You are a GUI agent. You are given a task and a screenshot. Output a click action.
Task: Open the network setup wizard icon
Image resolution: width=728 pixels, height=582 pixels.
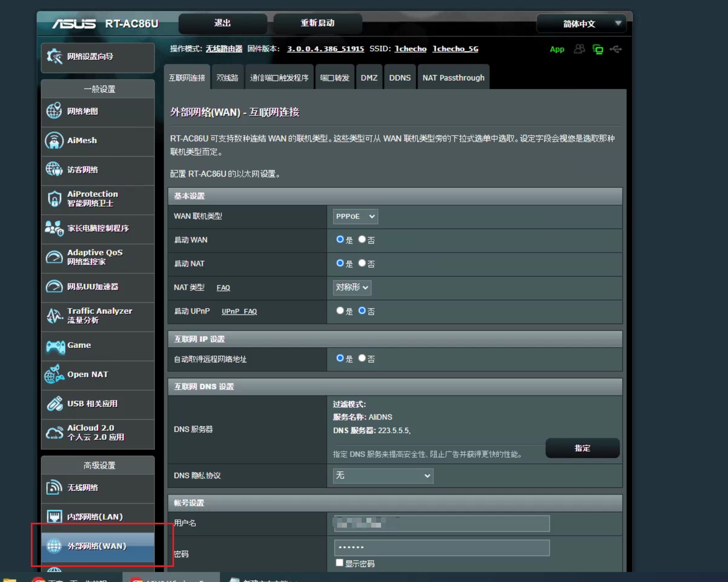click(54, 56)
